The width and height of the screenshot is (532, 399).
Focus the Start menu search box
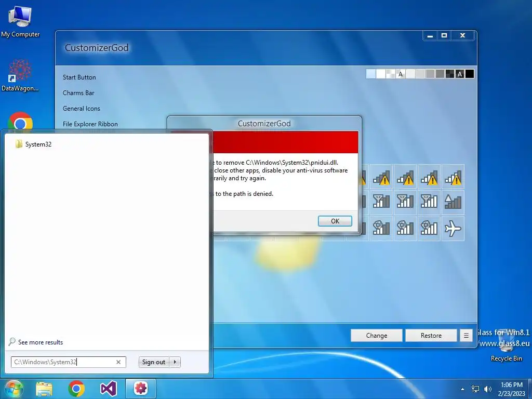68,362
